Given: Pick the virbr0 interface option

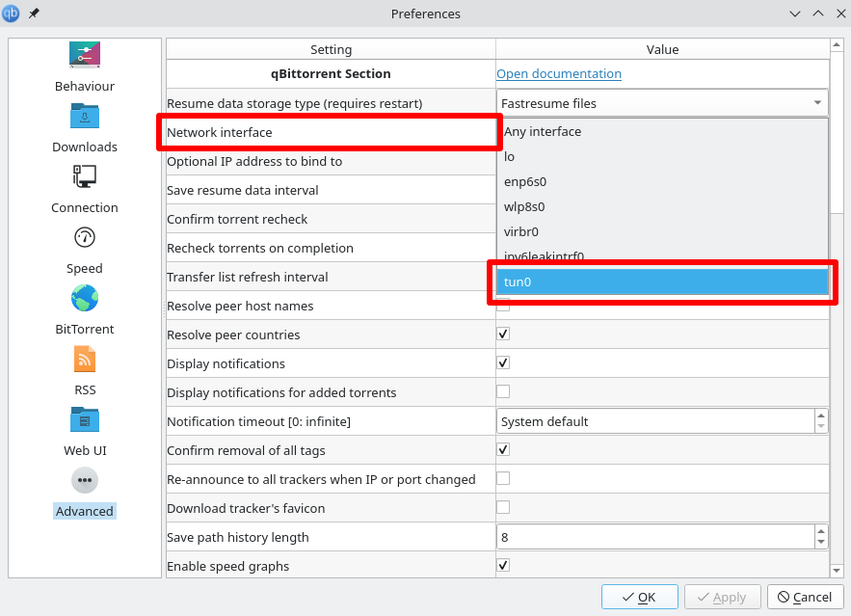Looking at the screenshot, I should 662,231.
